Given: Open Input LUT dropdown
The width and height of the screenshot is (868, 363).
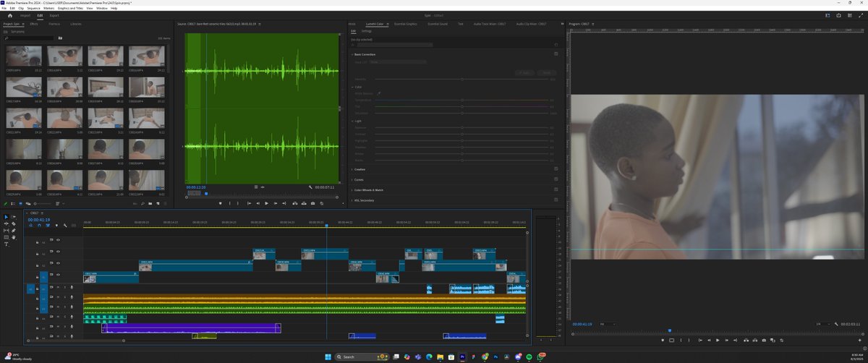Looking at the screenshot, I should pyautogui.click(x=398, y=62).
